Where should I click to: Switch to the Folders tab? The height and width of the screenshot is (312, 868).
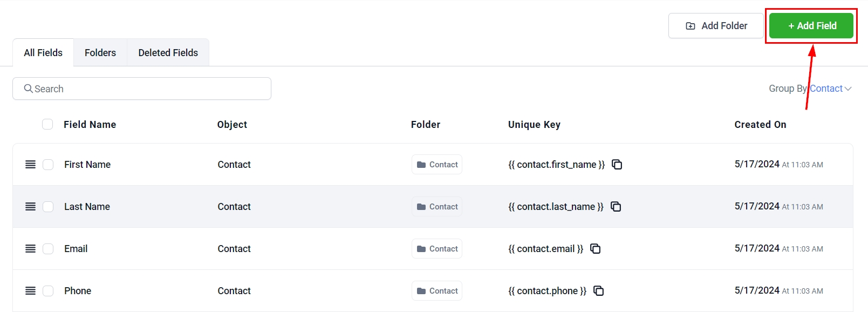coord(100,53)
